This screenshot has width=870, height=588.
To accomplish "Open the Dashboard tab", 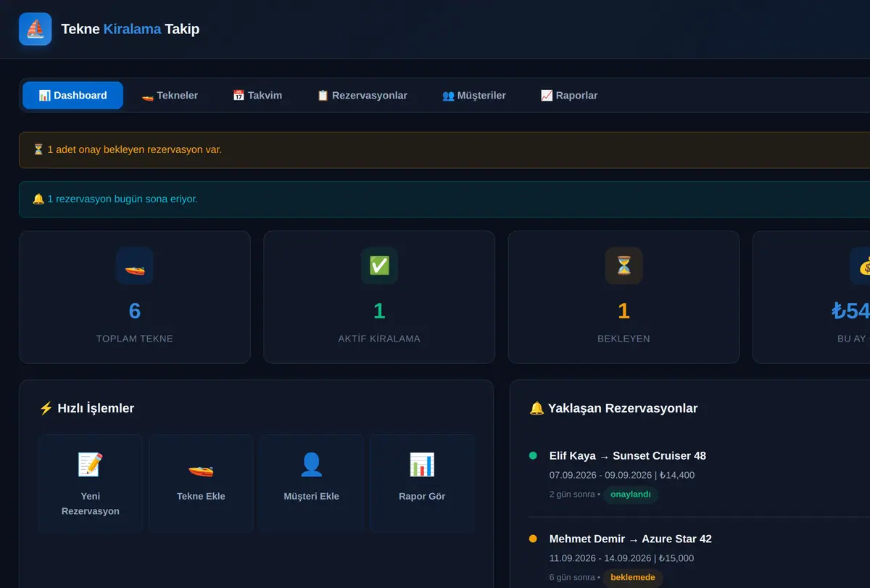I will pyautogui.click(x=72, y=96).
